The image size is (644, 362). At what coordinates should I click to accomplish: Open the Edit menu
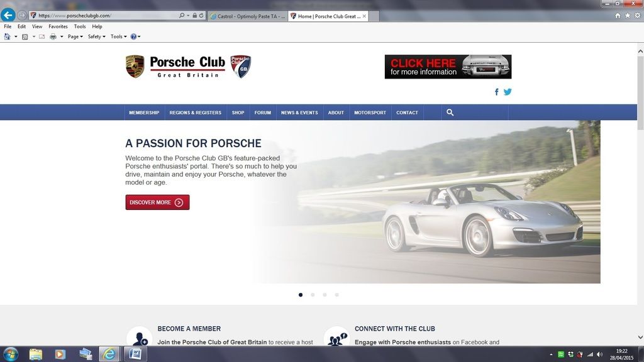[x=22, y=26]
